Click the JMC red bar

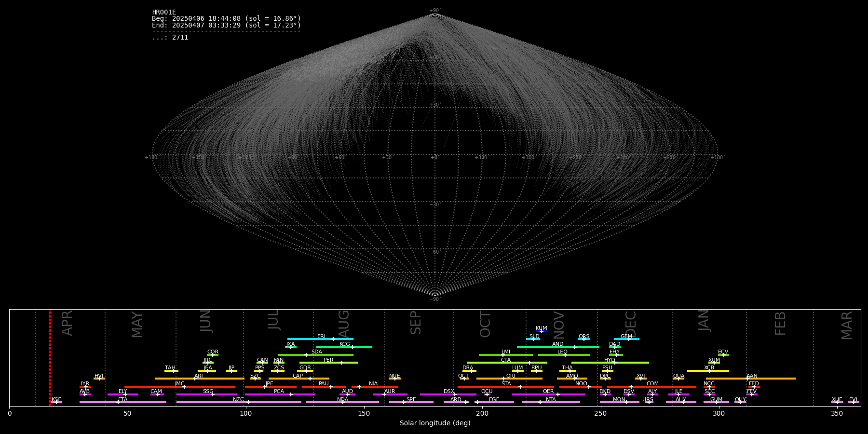[180, 387]
